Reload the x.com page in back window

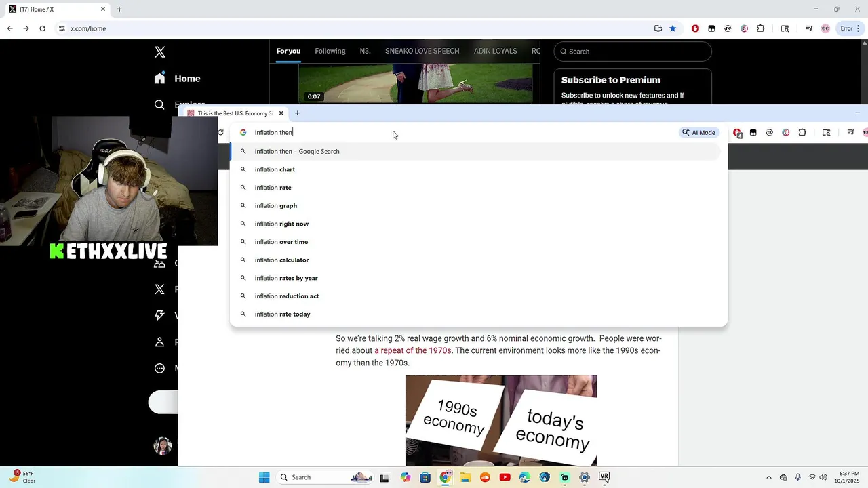[42, 28]
